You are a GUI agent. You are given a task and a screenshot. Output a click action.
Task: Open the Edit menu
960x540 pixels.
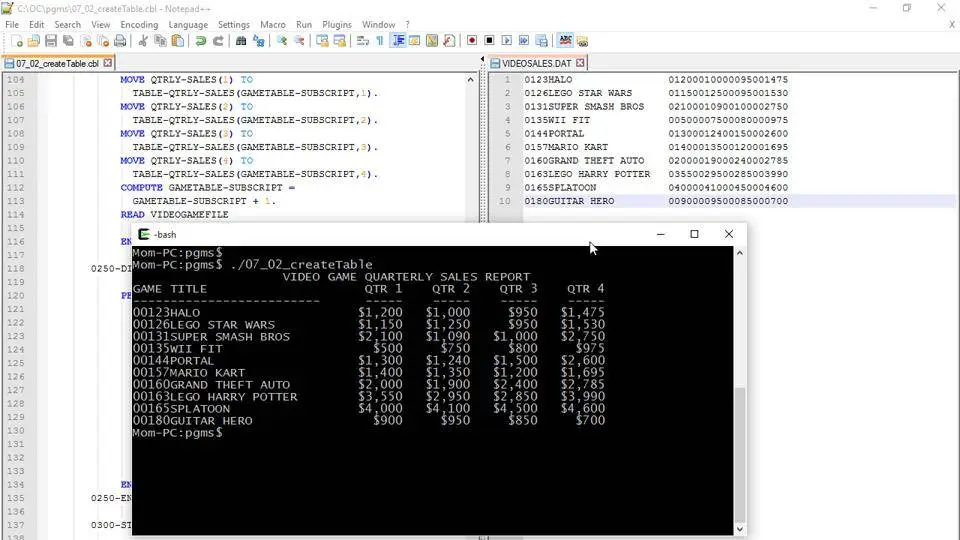coord(37,24)
